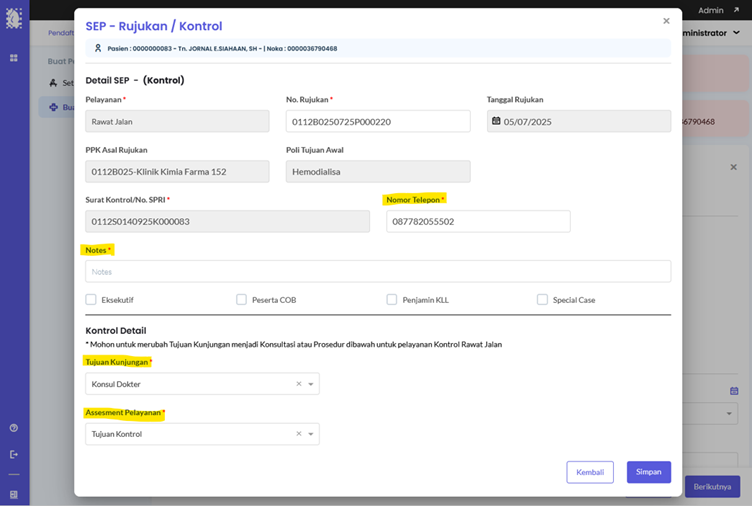Click the app logo in sidebar
The width and height of the screenshot is (752, 506).
[13, 18]
